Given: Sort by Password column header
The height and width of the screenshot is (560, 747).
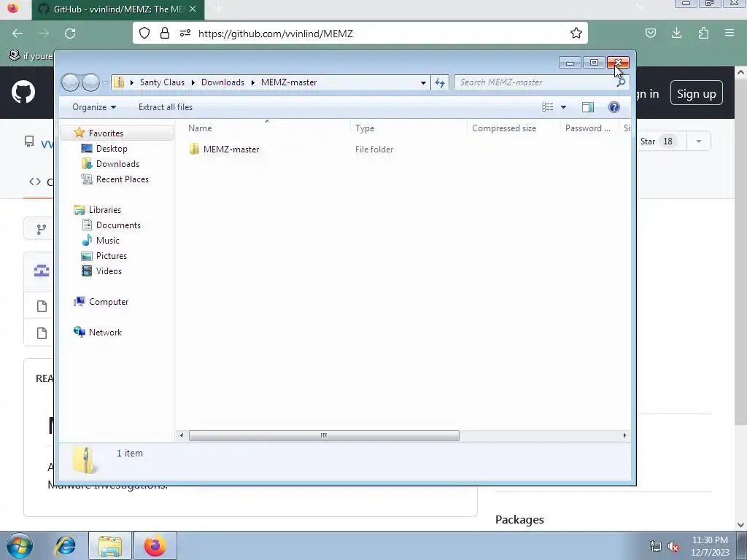Looking at the screenshot, I should tap(589, 128).
